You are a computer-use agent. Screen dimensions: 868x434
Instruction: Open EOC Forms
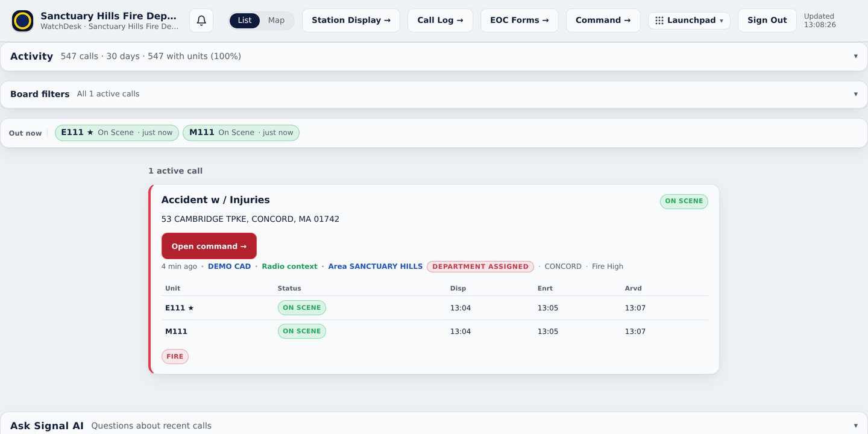point(520,20)
